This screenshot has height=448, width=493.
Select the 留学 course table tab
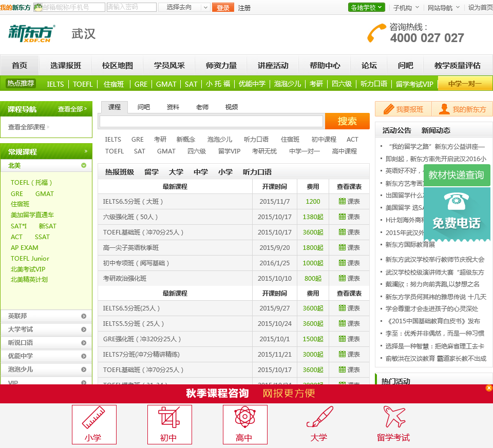151,172
